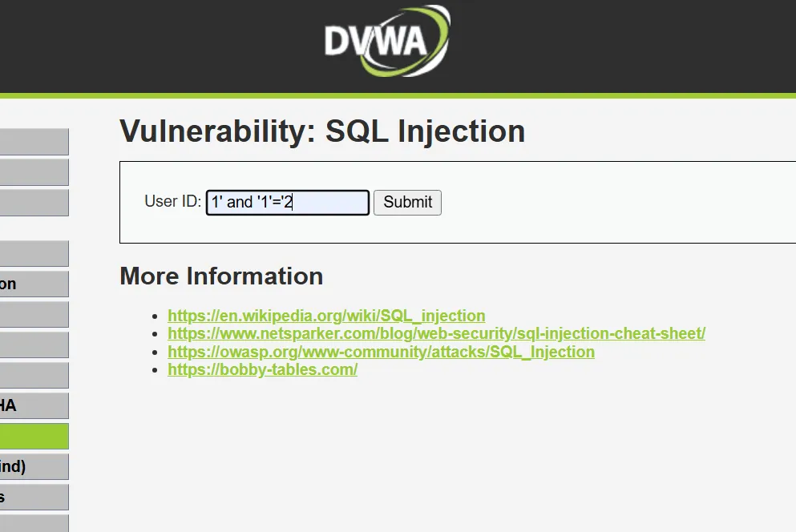
Task: Open sidebar menu item ending in "on"
Action: [x=34, y=284]
